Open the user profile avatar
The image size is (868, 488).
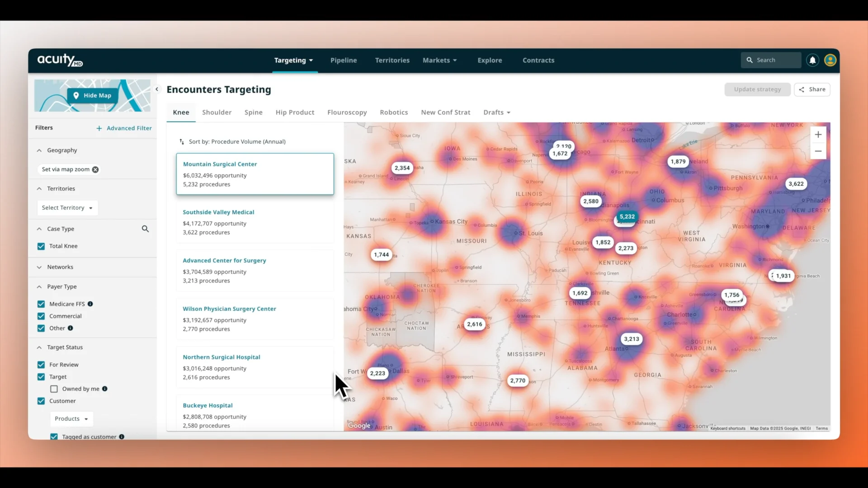coord(830,60)
